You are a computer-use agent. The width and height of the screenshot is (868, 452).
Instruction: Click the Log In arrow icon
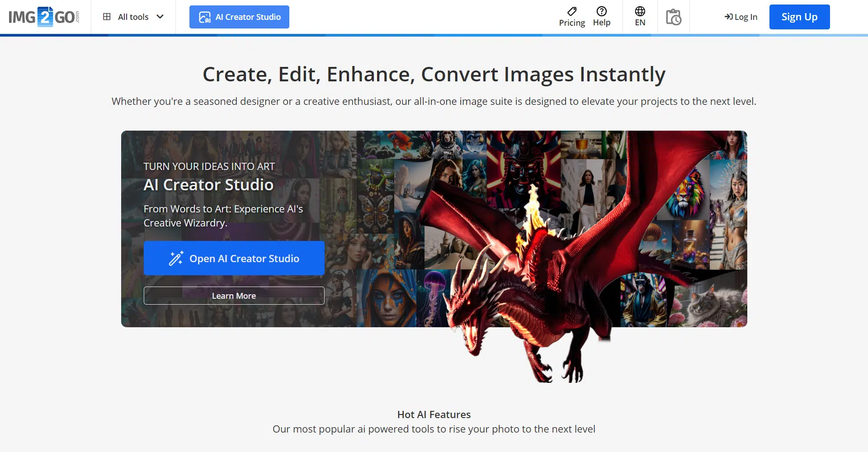click(x=728, y=17)
